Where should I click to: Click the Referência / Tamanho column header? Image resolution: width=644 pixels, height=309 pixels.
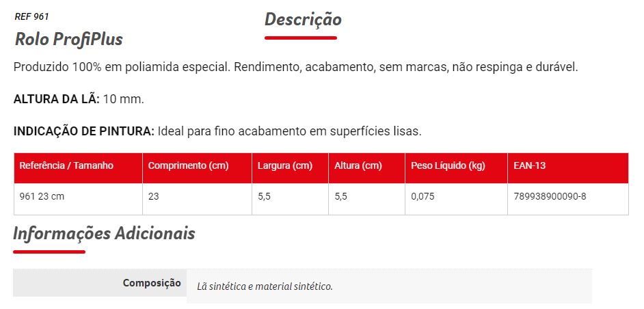coord(66,166)
